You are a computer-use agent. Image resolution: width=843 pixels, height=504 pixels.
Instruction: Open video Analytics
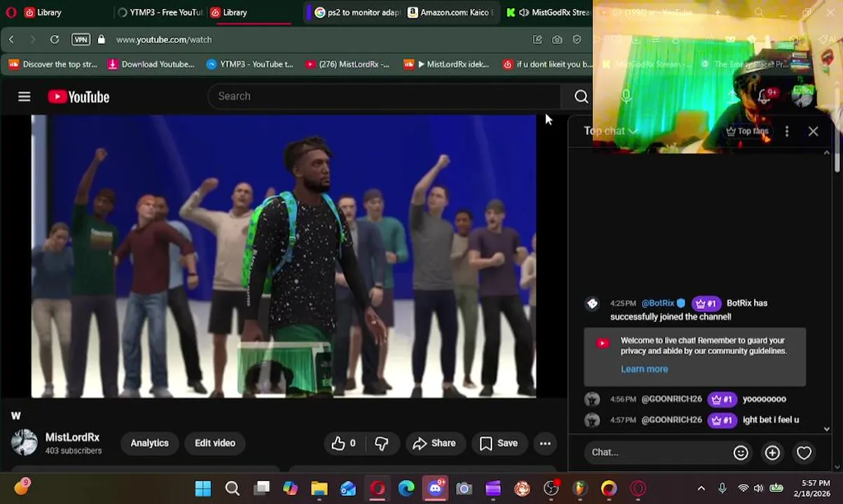pos(149,443)
